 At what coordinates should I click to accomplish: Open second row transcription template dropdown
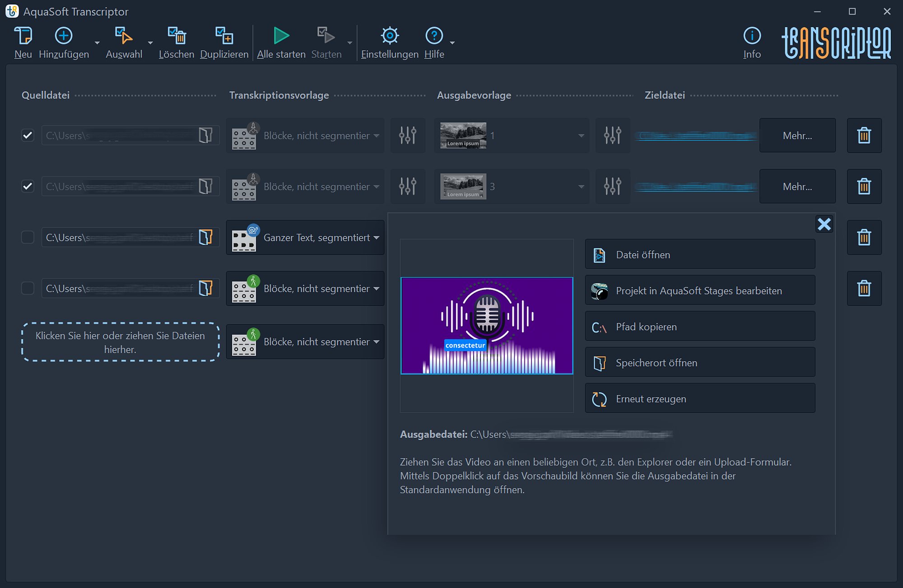click(x=305, y=186)
